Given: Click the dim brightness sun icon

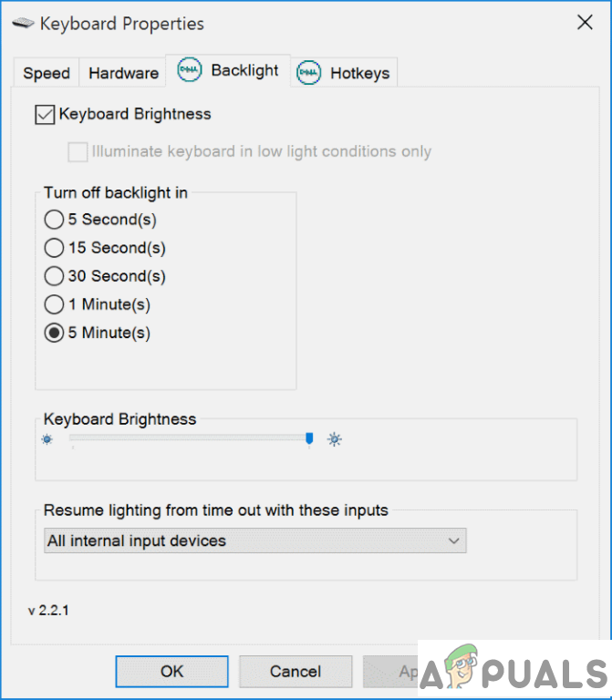Looking at the screenshot, I should pos(47,440).
